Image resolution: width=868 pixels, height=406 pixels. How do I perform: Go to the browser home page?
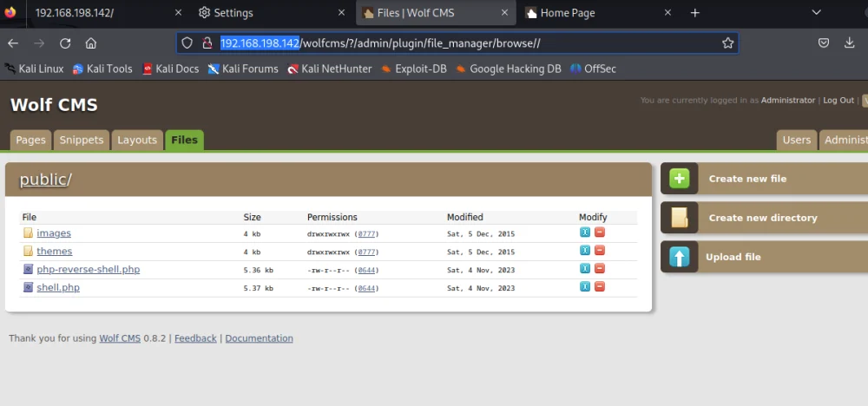tap(91, 43)
